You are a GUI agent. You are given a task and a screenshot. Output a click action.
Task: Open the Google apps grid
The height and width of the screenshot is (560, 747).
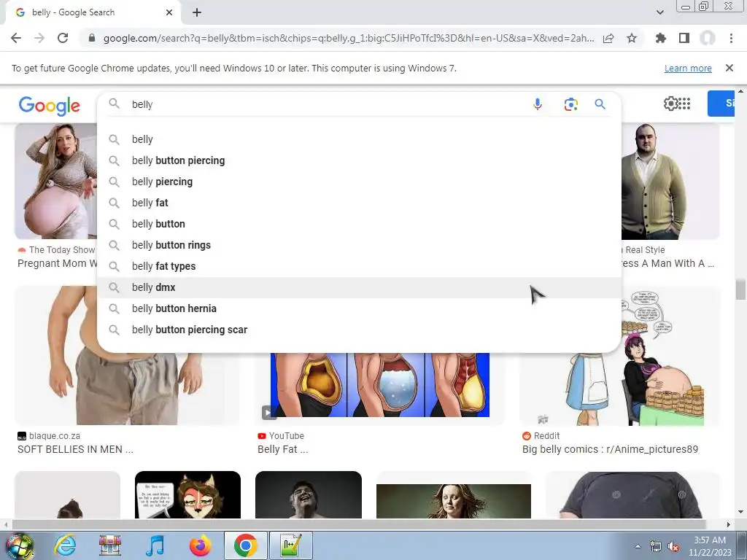pyautogui.click(x=684, y=104)
